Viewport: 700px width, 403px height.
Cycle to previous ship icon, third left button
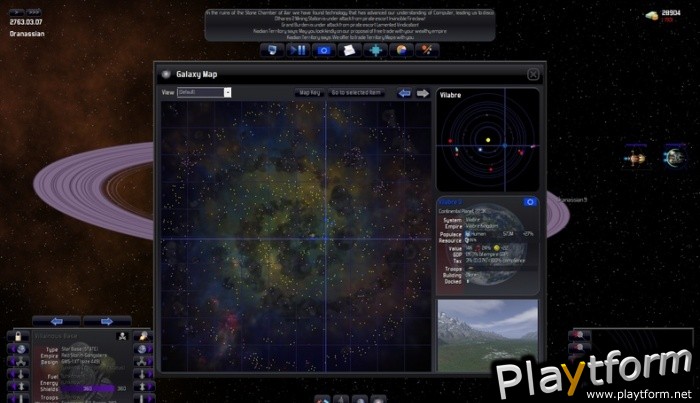[x=18, y=374]
